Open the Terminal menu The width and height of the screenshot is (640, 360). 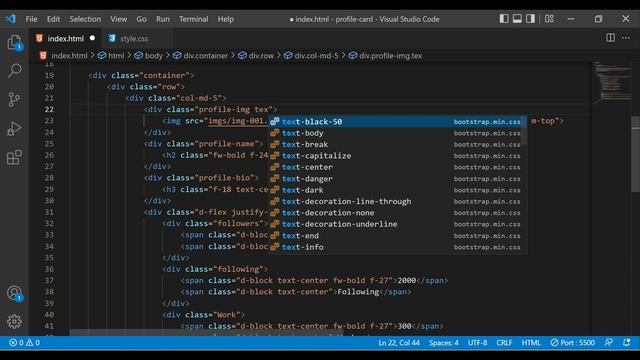[193, 19]
